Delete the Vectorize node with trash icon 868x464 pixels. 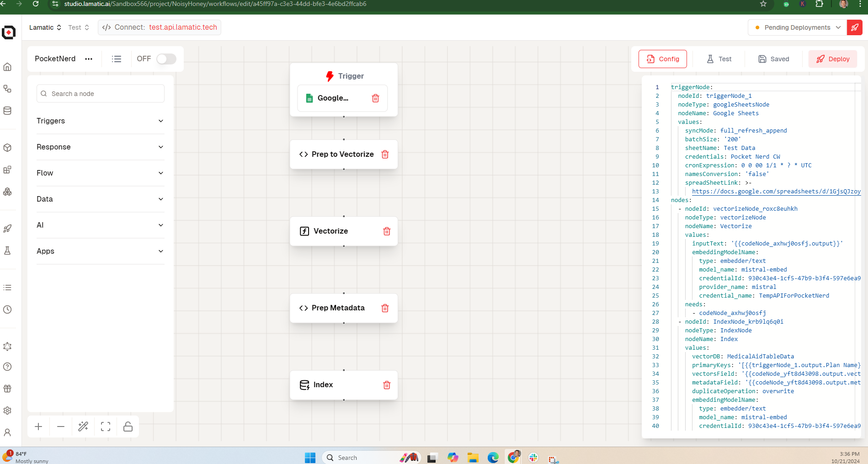(387, 231)
